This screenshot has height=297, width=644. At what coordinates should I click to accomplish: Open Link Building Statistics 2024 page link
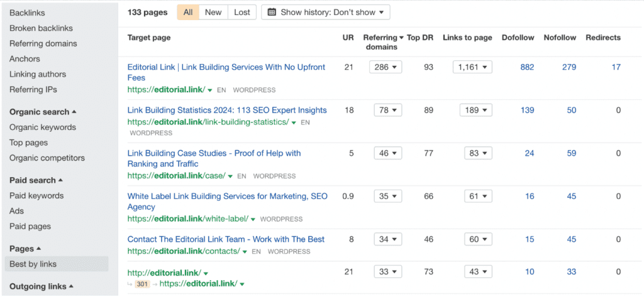click(227, 110)
